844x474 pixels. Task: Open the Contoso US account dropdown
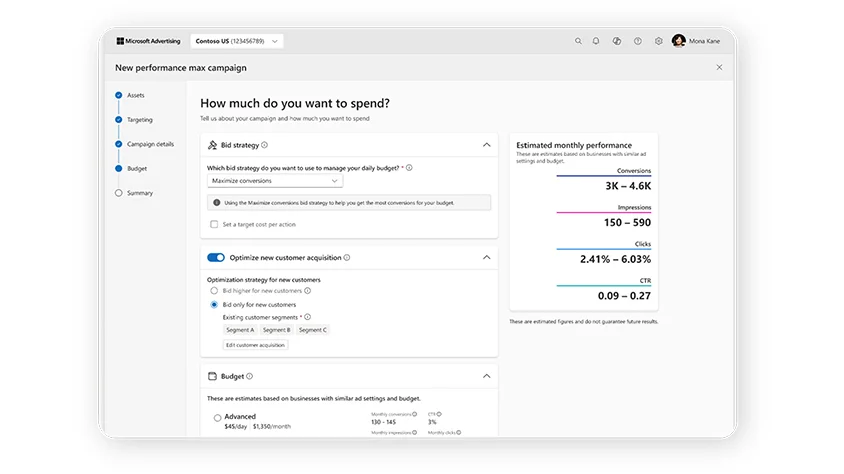pyautogui.click(x=237, y=41)
